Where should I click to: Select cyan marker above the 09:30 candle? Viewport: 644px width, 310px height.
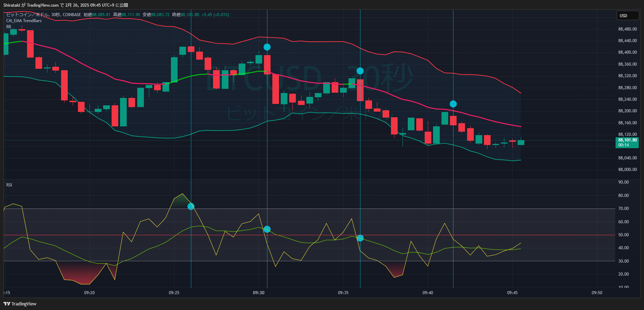click(267, 47)
